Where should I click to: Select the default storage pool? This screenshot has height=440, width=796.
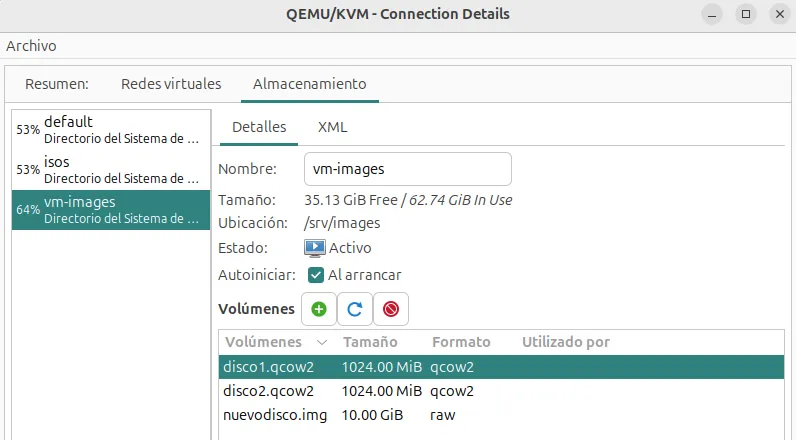111,130
